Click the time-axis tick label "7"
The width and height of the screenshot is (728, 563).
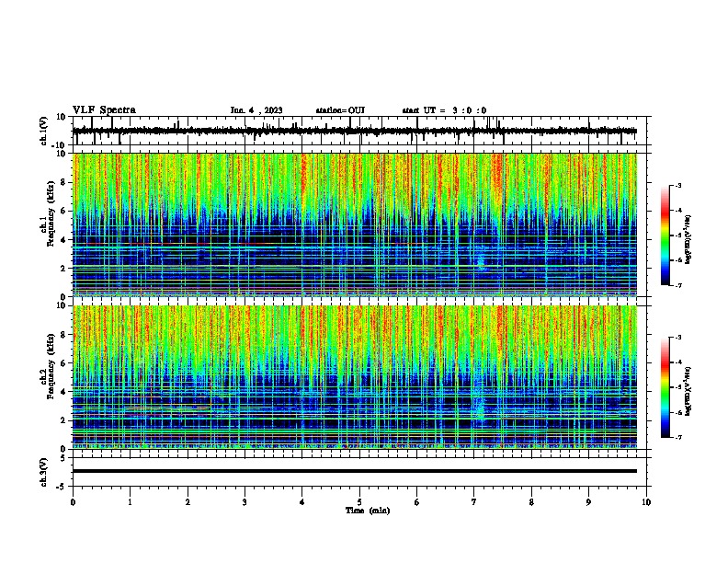tap(474, 502)
